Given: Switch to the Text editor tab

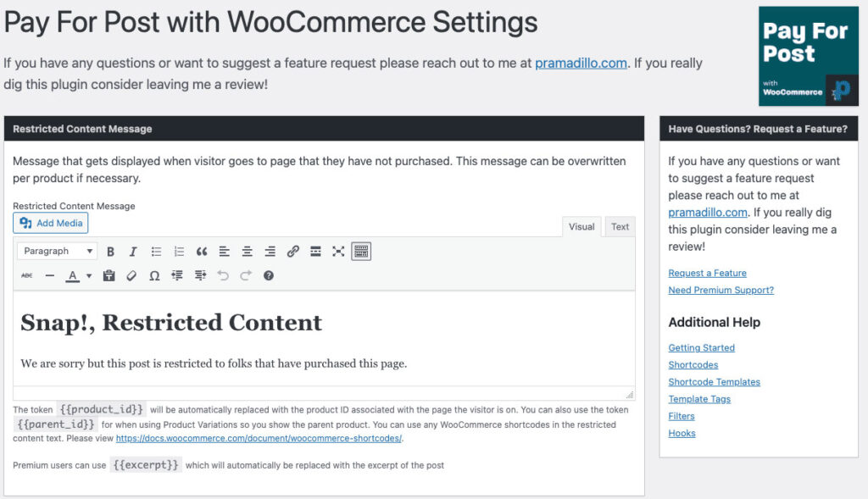Looking at the screenshot, I should click(620, 227).
